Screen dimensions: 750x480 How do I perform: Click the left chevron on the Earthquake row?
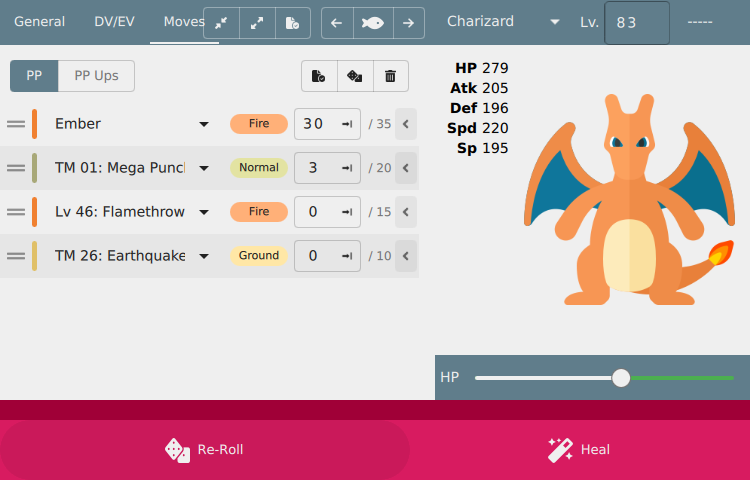tap(406, 256)
